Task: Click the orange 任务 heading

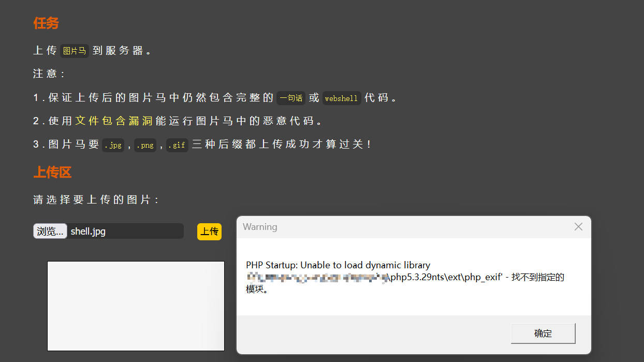Action: coord(46,23)
